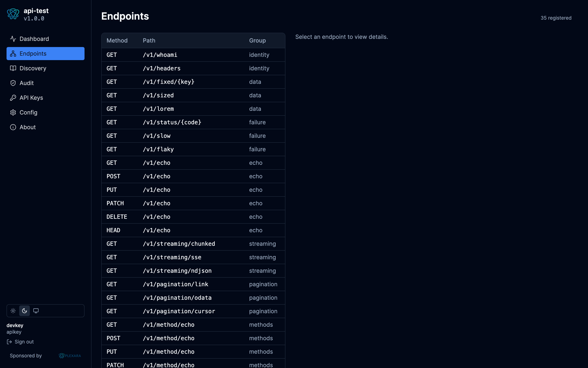
Task: Select the PUT /v1/echo row
Action: [193, 190]
